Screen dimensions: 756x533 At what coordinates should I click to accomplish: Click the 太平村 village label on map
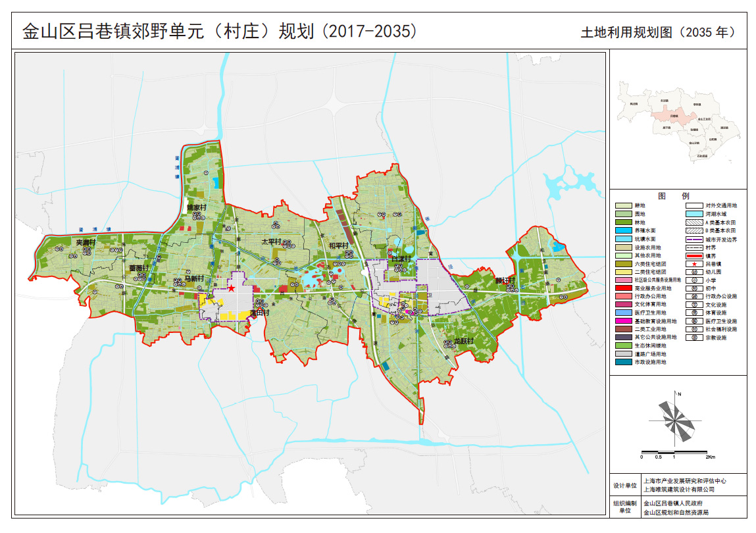click(272, 241)
